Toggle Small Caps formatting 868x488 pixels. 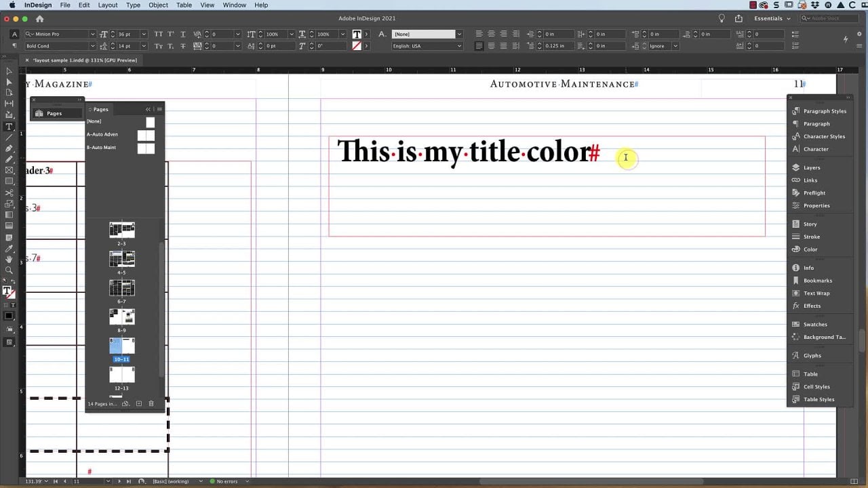tap(158, 46)
